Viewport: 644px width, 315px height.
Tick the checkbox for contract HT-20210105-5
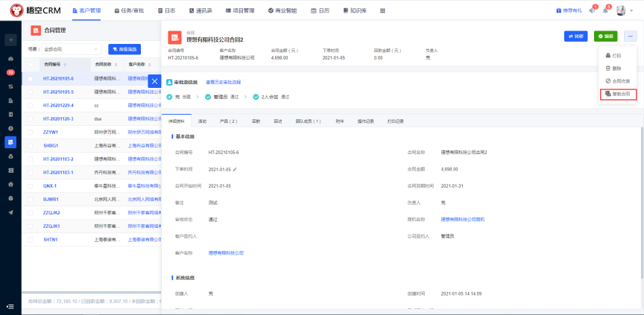click(x=31, y=92)
